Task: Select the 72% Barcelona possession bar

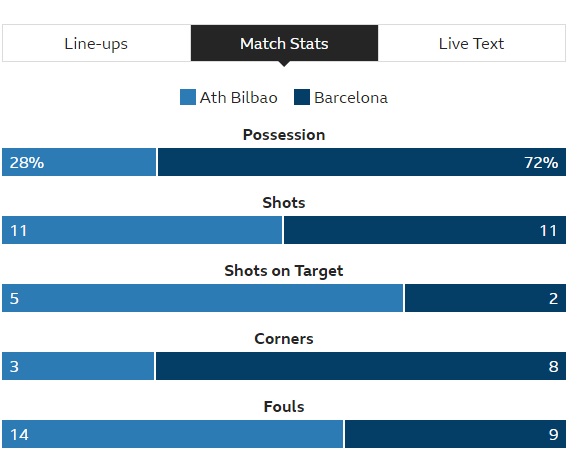Action: (x=362, y=162)
